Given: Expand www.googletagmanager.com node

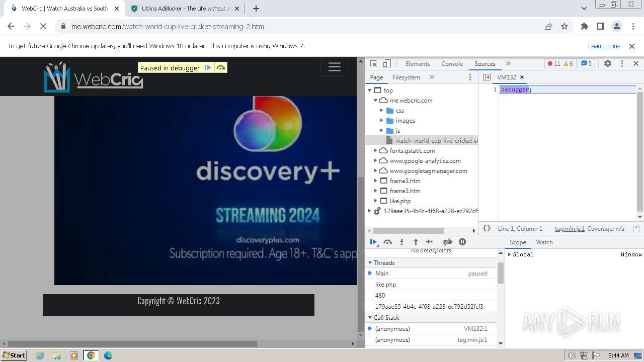Looking at the screenshot, I should pyautogui.click(x=375, y=171).
